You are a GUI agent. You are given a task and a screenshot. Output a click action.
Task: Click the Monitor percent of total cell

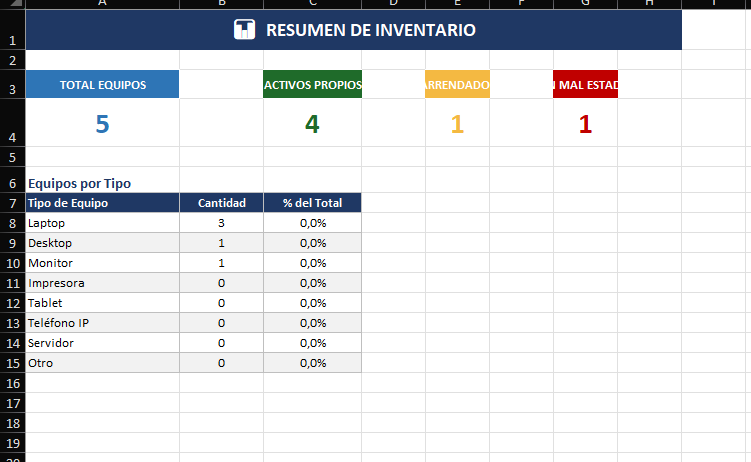coord(312,263)
